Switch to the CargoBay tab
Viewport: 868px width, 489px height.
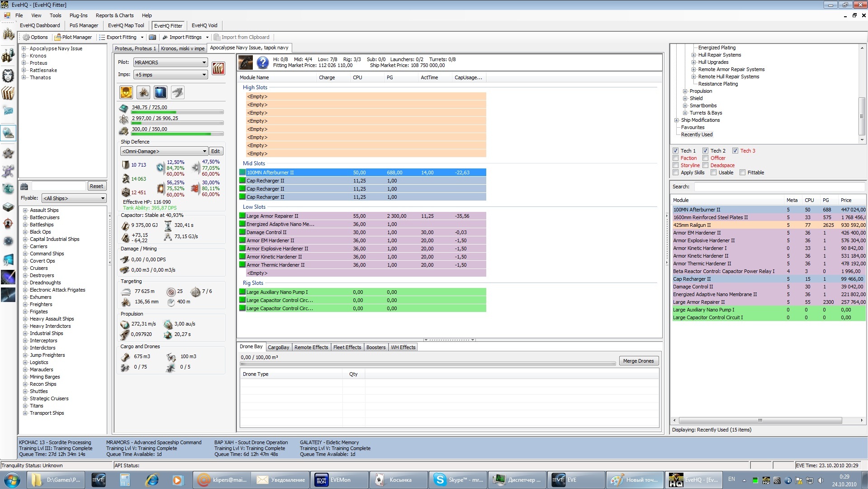pyautogui.click(x=278, y=347)
